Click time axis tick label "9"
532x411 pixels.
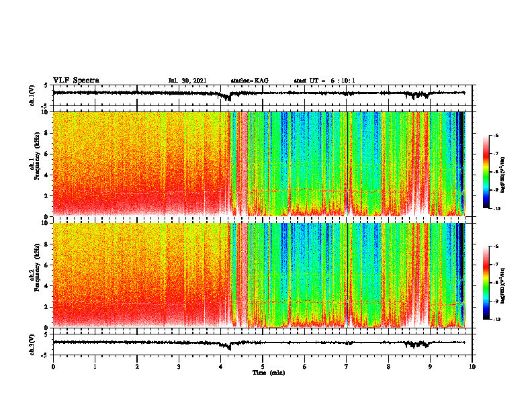click(x=430, y=367)
